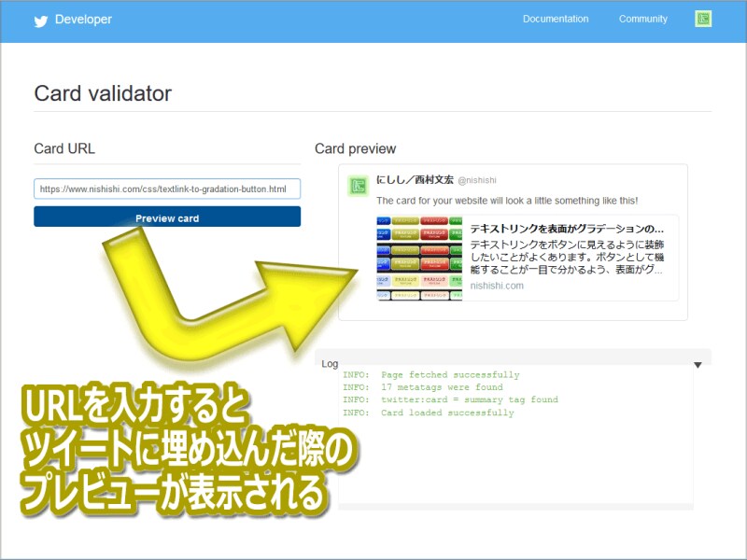Click the Card preview heading

pyautogui.click(x=357, y=147)
